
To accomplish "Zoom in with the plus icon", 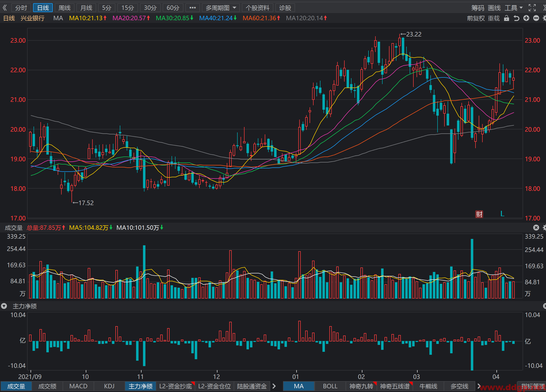I will [526, 18].
